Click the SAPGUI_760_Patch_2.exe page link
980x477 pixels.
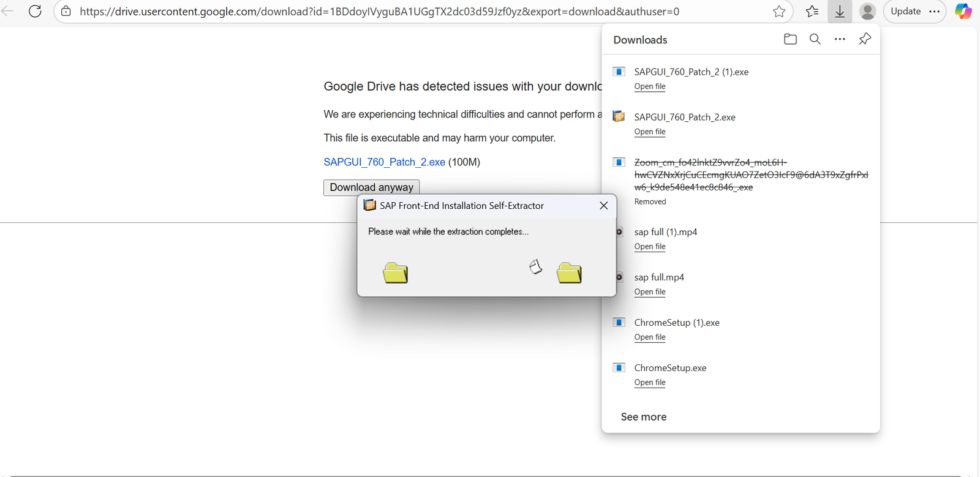pyautogui.click(x=384, y=162)
